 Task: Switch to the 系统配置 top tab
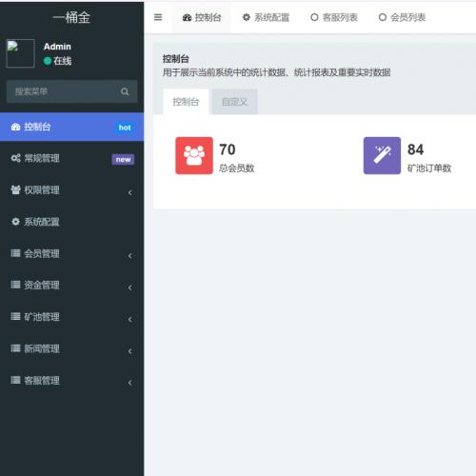coord(266,17)
